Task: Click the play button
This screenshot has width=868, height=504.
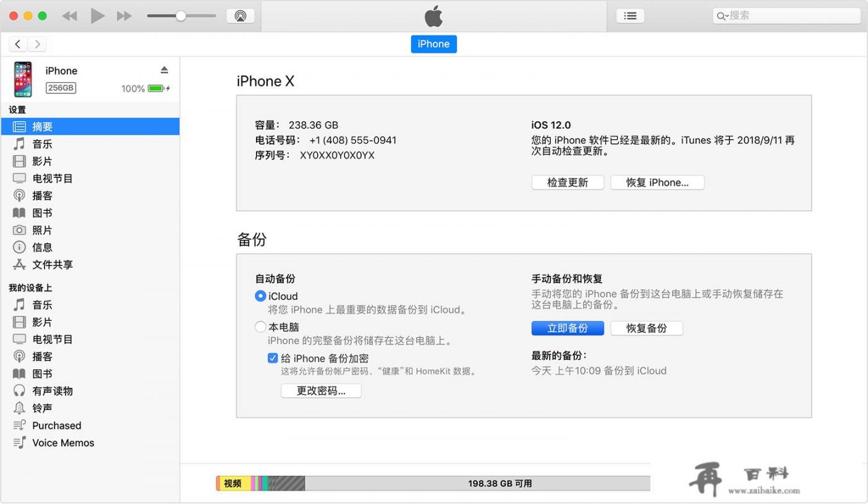Action: (97, 15)
